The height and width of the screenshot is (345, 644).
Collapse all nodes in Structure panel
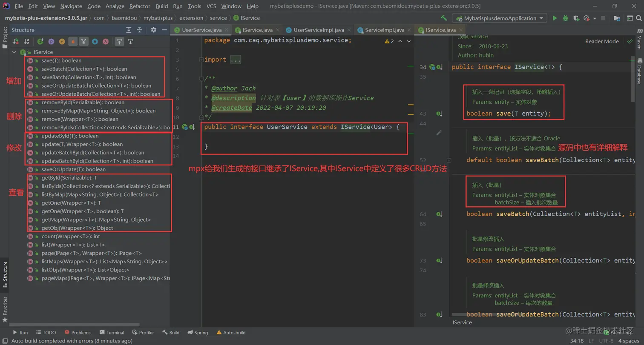tap(139, 30)
